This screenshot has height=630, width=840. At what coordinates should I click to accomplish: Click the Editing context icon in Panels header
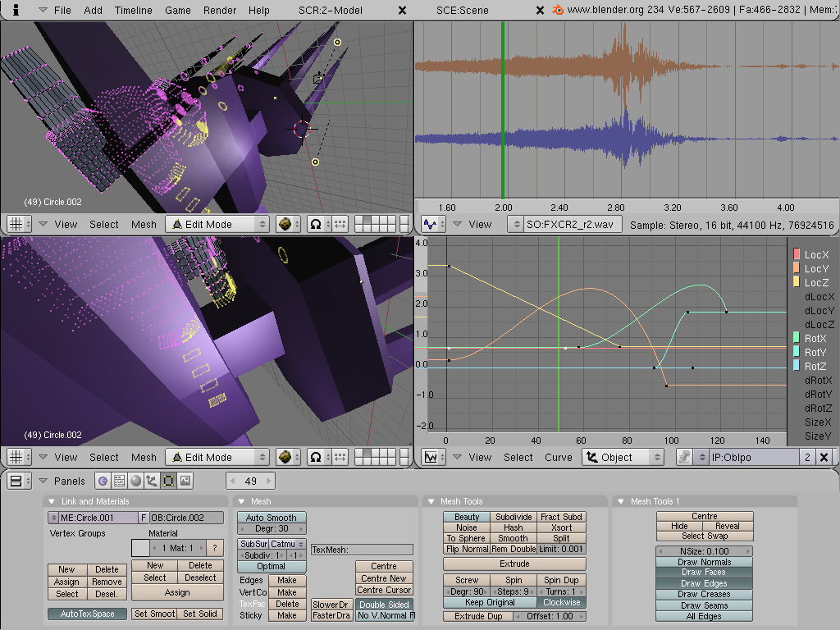tap(168, 482)
